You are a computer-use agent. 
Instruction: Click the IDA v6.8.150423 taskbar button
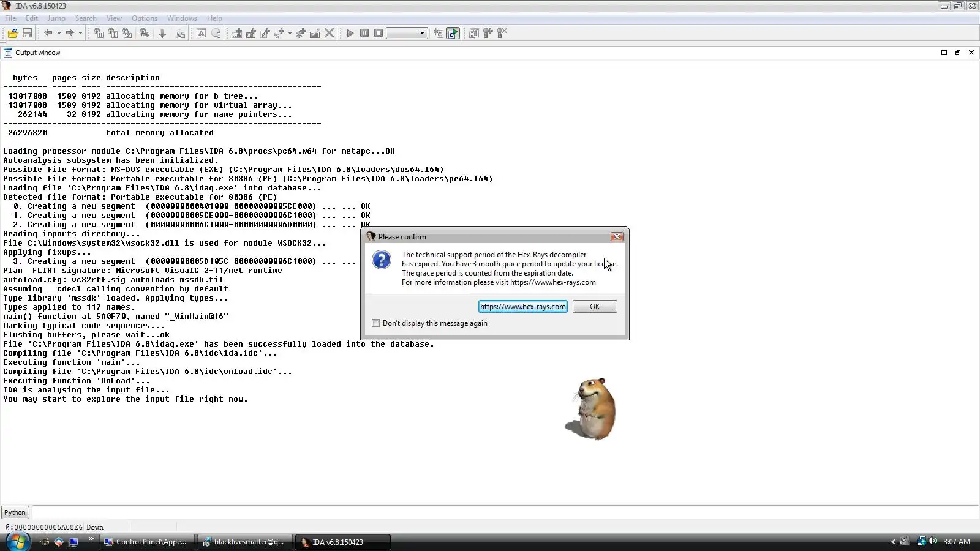pos(343,542)
